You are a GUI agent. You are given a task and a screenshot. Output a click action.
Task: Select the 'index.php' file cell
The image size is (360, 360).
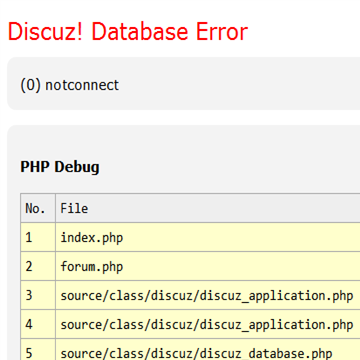tap(208, 237)
